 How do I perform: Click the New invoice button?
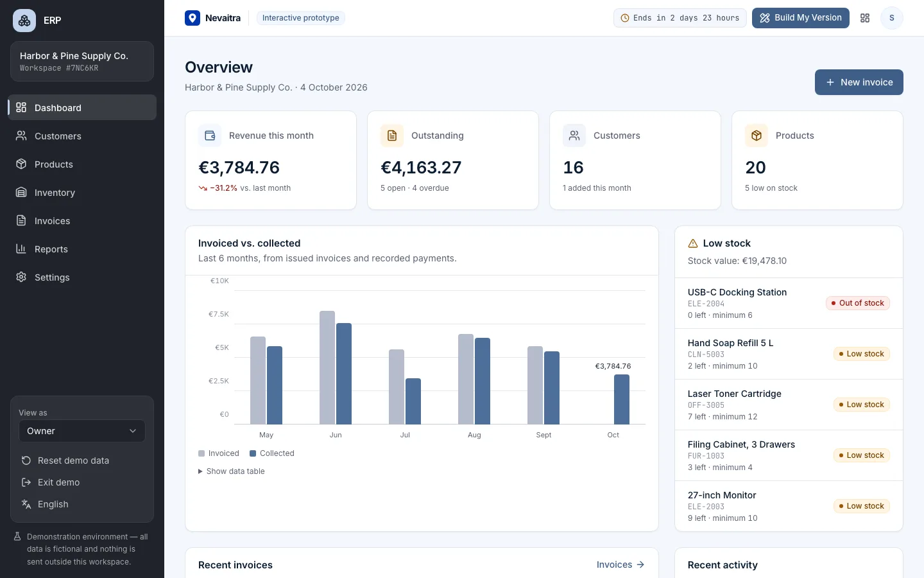tap(859, 82)
